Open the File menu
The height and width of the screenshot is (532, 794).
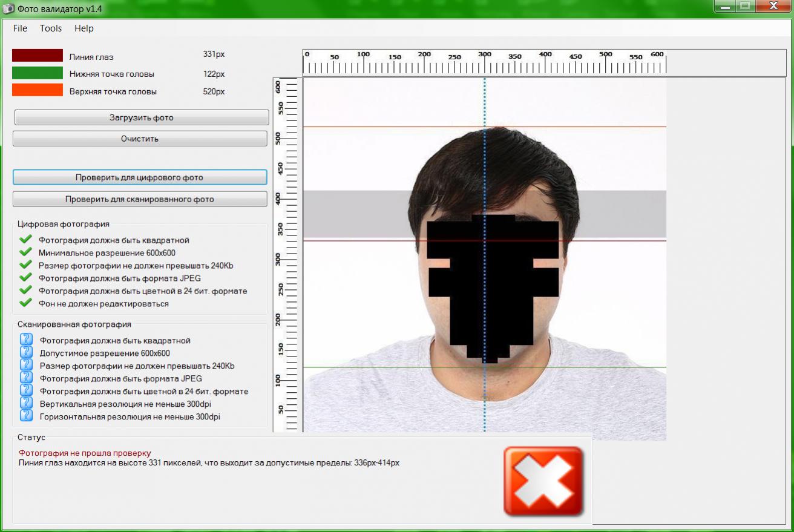coord(20,28)
